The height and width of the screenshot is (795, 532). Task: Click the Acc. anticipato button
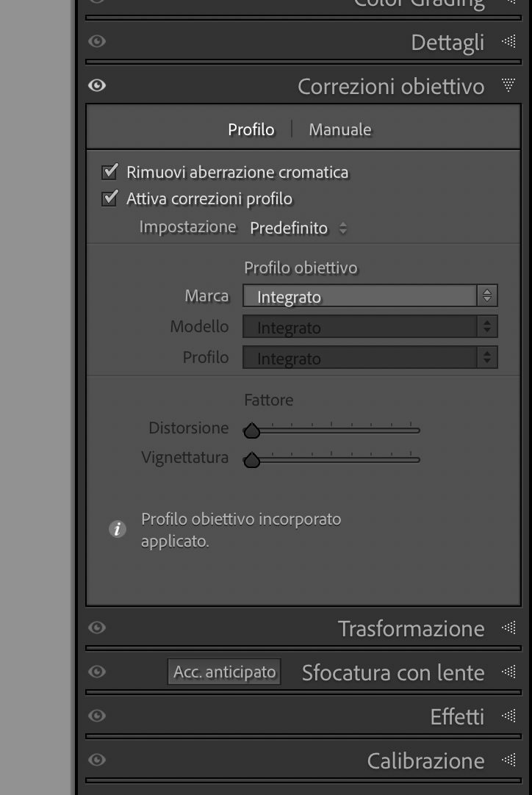tap(223, 671)
